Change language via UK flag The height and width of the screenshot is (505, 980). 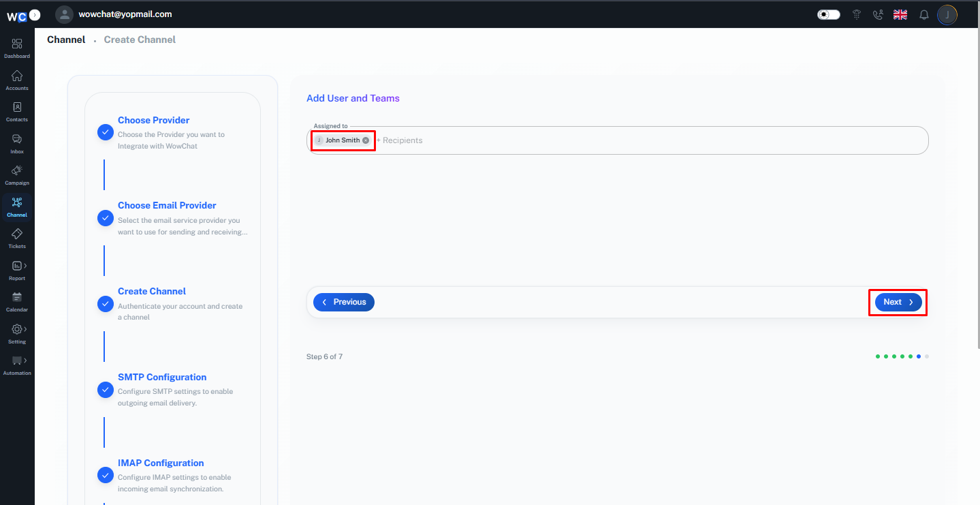(x=900, y=14)
